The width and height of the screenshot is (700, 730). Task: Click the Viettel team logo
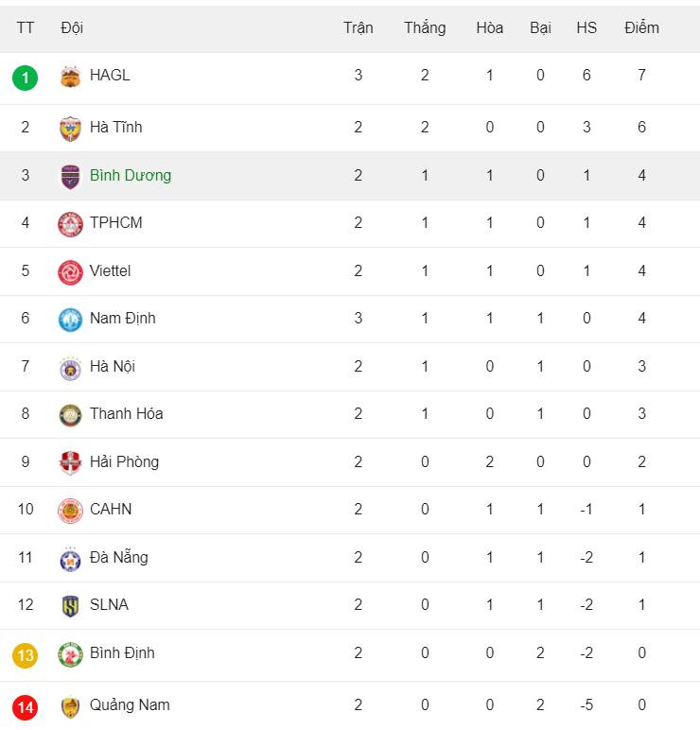[70, 271]
